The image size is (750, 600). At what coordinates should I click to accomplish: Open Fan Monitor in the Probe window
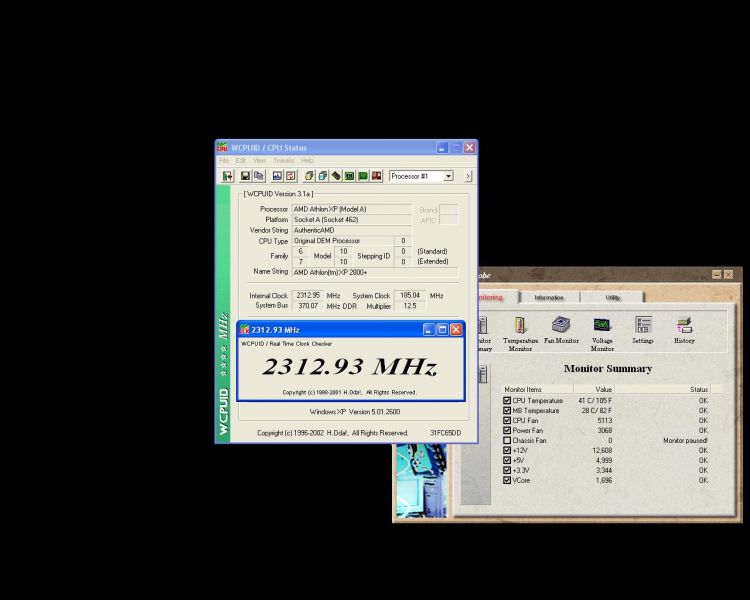tap(561, 330)
